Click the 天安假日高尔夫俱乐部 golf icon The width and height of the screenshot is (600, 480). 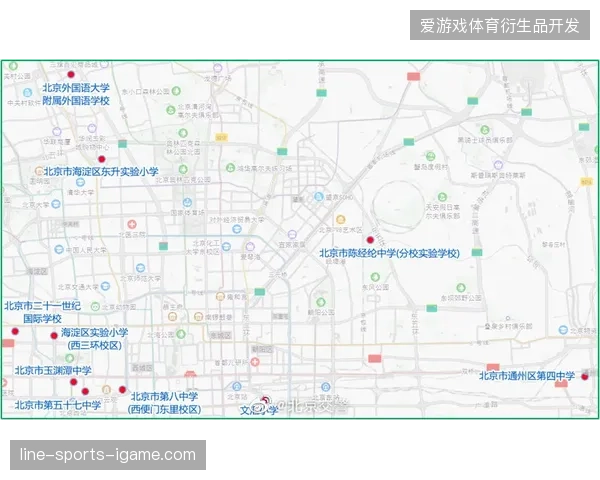pos(442,197)
